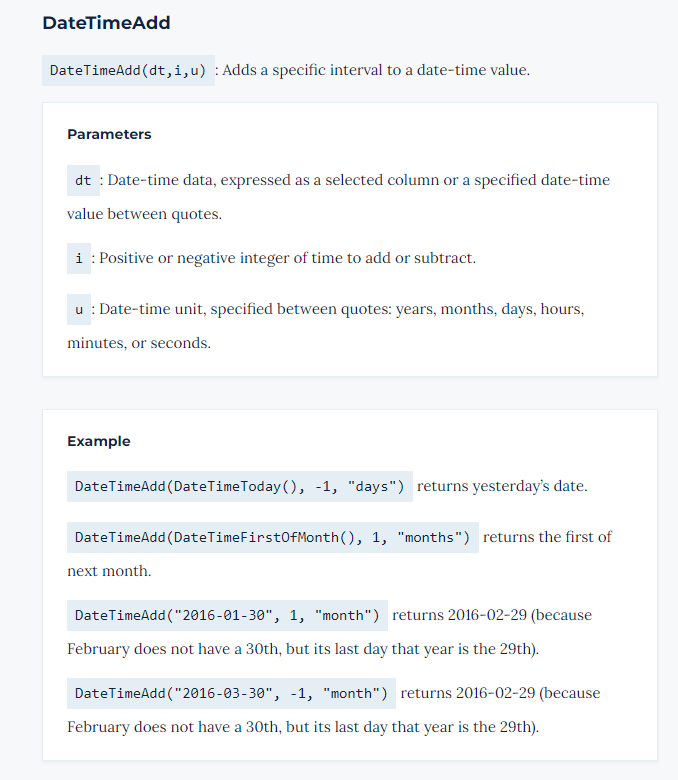The height and width of the screenshot is (780, 678).
Task: Click the "returns the first of" text
Action: [x=547, y=537]
